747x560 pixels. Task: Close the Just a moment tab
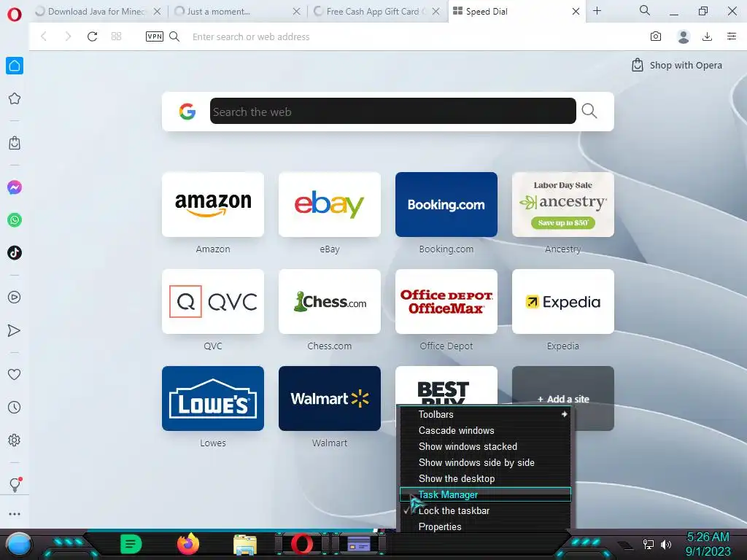pos(296,11)
